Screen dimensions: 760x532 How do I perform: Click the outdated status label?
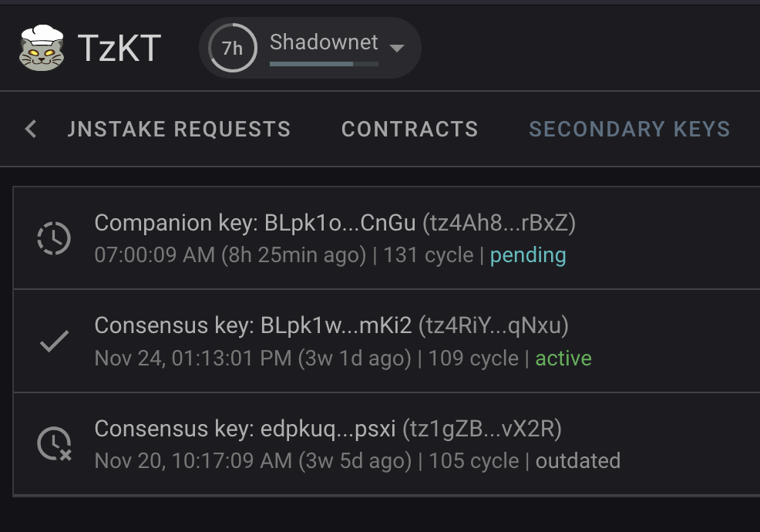pos(578,461)
